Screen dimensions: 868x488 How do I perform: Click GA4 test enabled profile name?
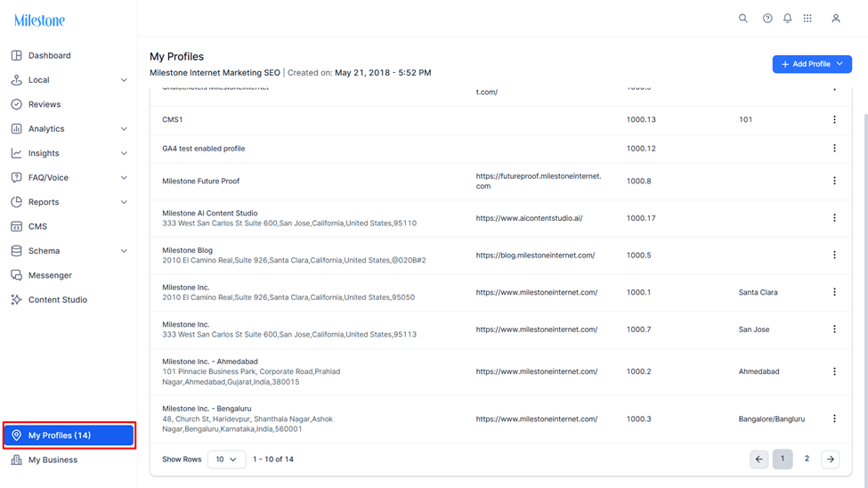(203, 149)
